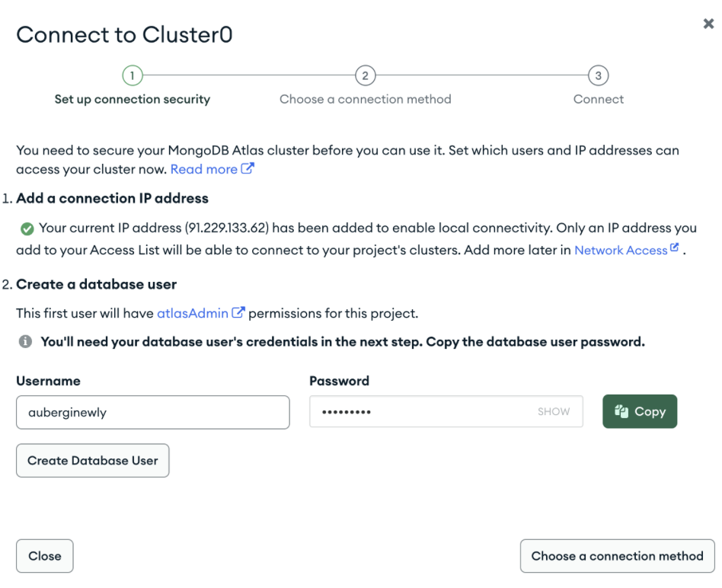The height and width of the screenshot is (588, 722).
Task: Select the Set up connection security step
Action: [133, 100]
